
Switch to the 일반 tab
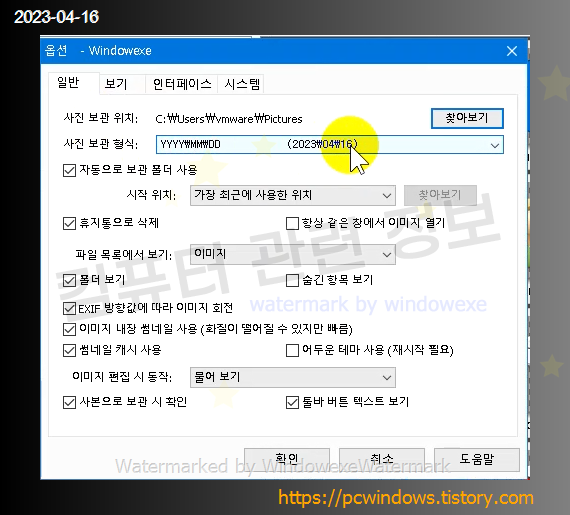pos(74,83)
